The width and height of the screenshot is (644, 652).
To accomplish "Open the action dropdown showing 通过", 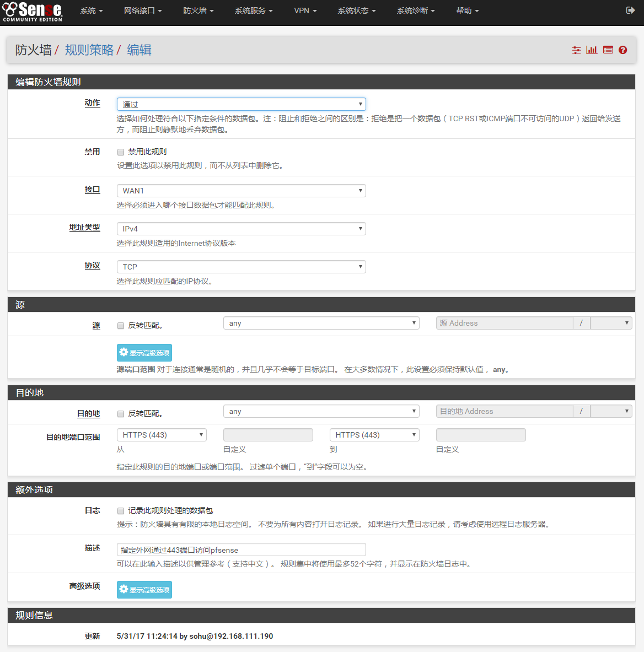I will 241,104.
